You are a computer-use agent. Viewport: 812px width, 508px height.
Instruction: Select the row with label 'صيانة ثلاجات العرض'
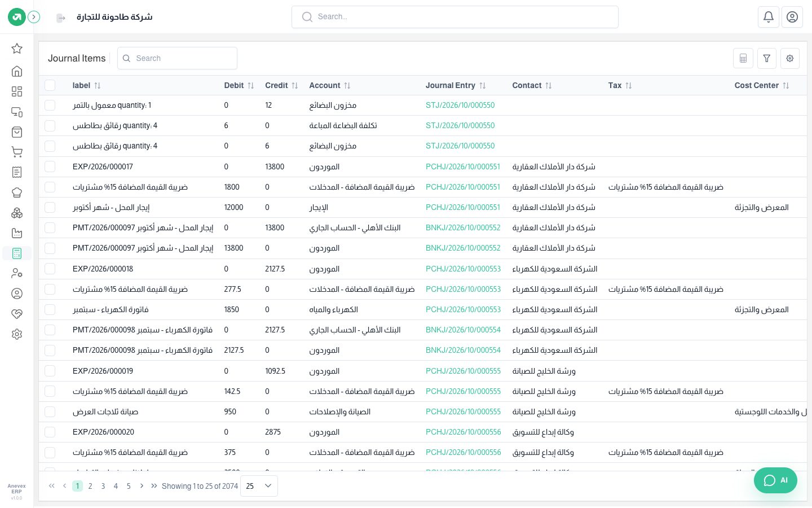point(50,411)
